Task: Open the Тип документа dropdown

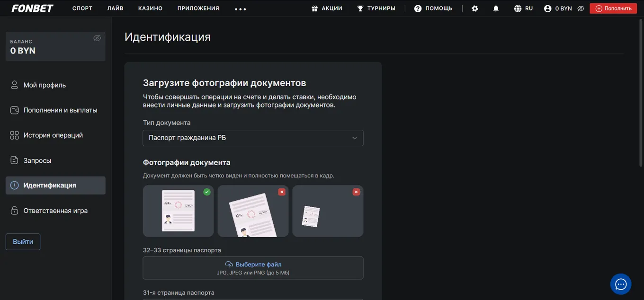Action: (x=253, y=138)
